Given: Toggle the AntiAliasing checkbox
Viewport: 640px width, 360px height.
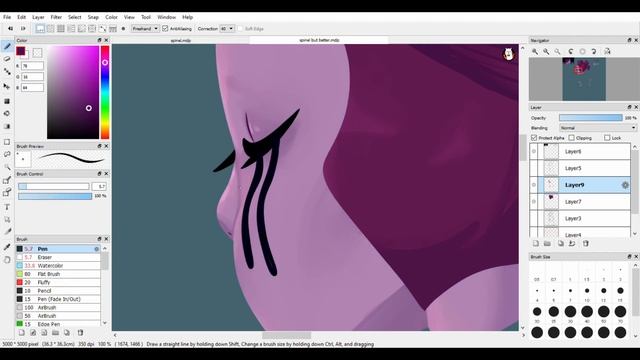Looking at the screenshot, I should click(165, 29).
